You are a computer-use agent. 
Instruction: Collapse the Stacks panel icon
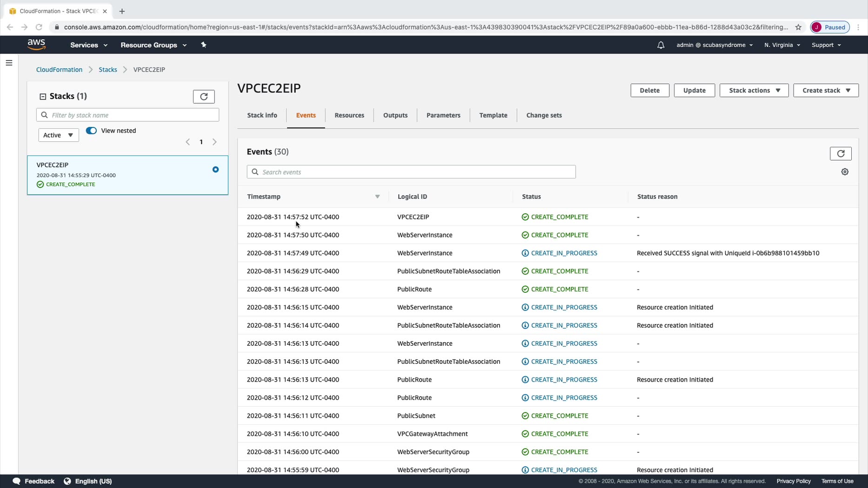(x=43, y=97)
